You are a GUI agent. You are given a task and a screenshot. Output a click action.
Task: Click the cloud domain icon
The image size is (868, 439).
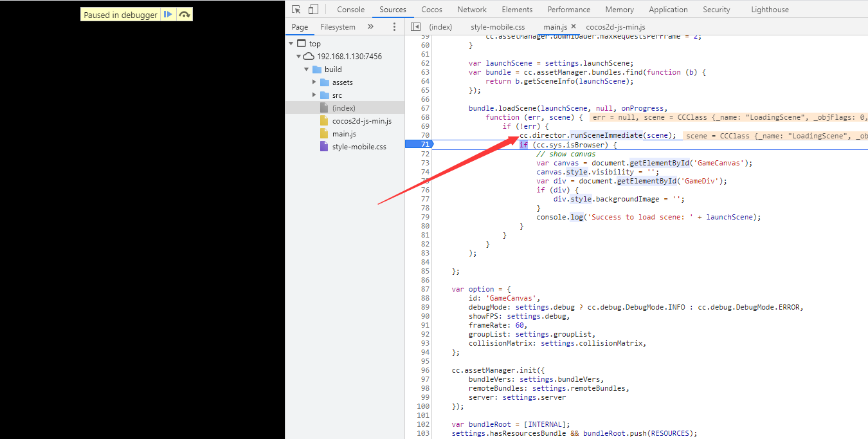coord(309,57)
